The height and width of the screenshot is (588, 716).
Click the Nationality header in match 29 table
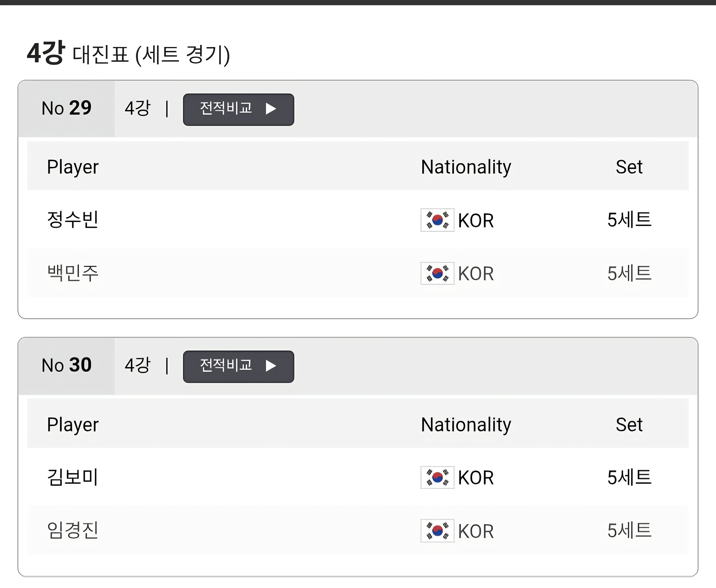pyautogui.click(x=466, y=167)
